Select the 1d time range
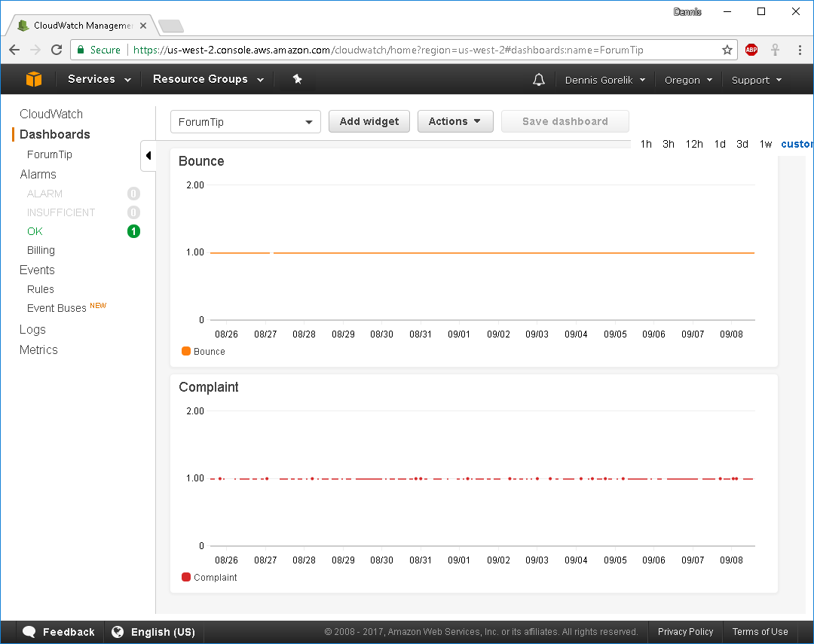The width and height of the screenshot is (814, 644). [x=720, y=144]
